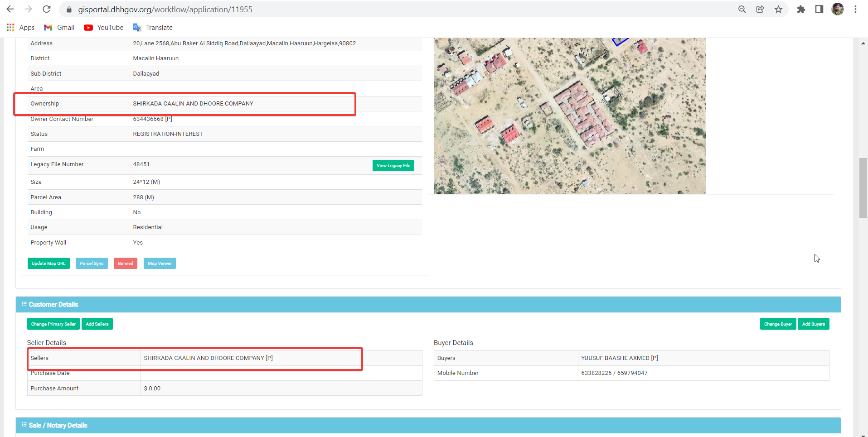Click status value REGISTRATION-INTEREST
The width and height of the screenshot is (868, 437).
pos(168,134)
